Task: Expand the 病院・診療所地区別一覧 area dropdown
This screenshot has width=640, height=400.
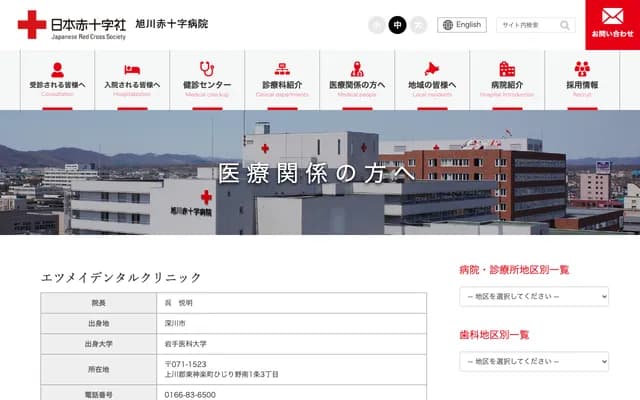Action: click(533, 297)
